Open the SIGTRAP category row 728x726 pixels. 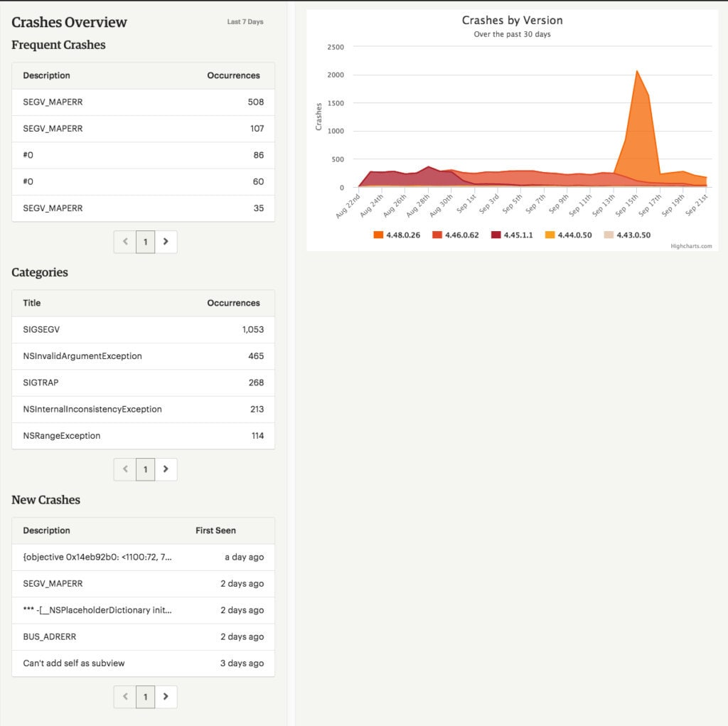[143, 383]
